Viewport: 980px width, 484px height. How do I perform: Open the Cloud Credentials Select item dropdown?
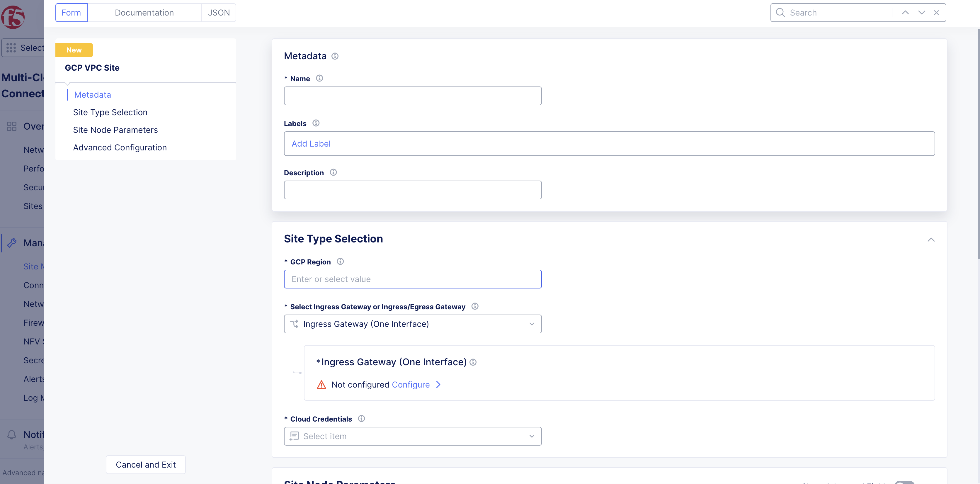(x=412, y=436)
